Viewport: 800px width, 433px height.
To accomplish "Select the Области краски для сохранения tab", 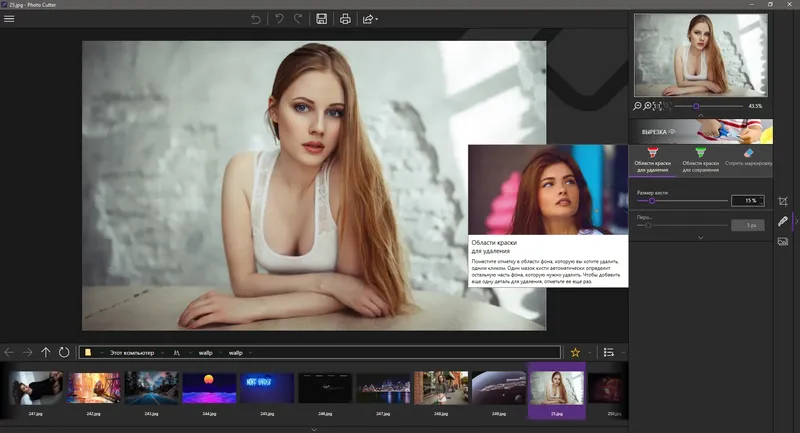I will pyautogui.click(x=701, y=160).
